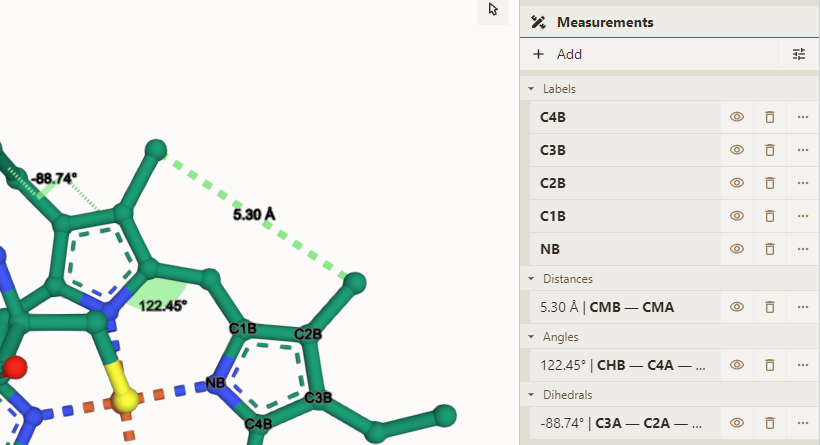Screen dimensions: 820x445
Task: Click the yellow sulfur atom in viewport
Action: (125, 401)
